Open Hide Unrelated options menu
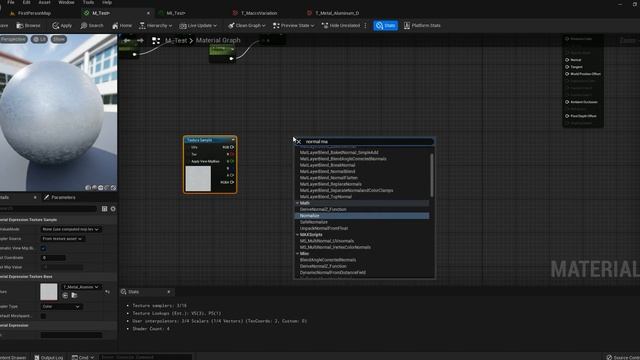The width and height of the screenshot is (640, 360). (365, 25)
